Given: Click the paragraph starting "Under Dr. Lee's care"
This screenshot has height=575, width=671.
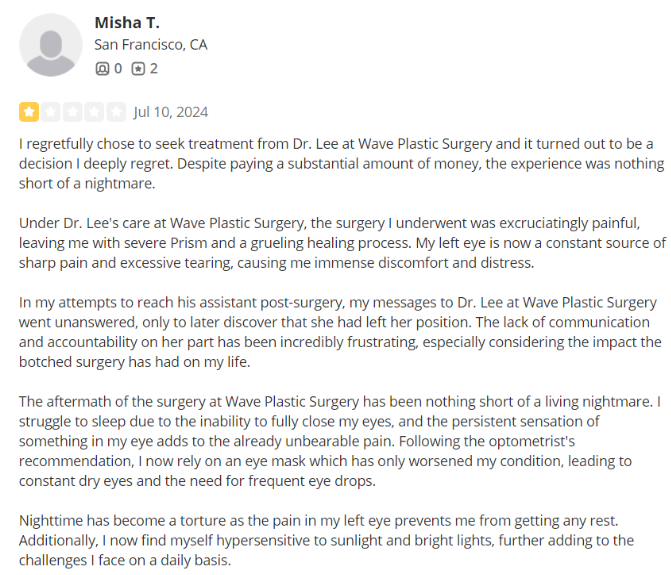Looking at the screenshot, I should click(x=342, y=243).
